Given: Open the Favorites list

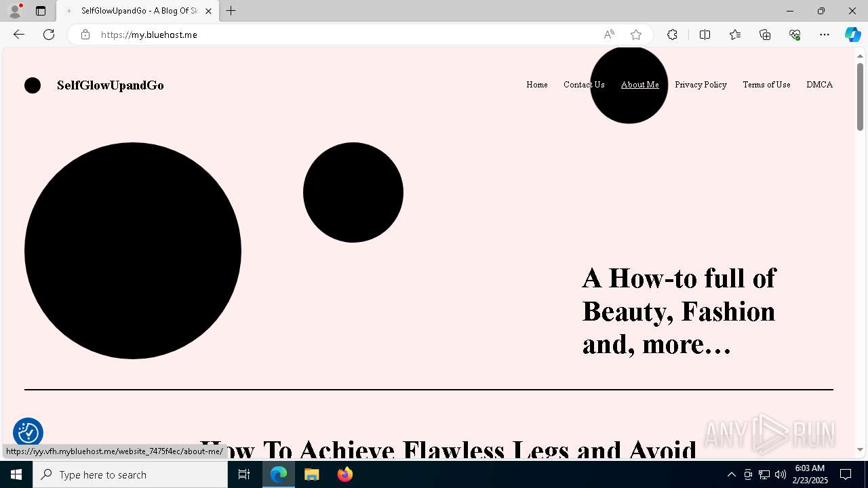Looking at the screenshot, I should [735, 35].
